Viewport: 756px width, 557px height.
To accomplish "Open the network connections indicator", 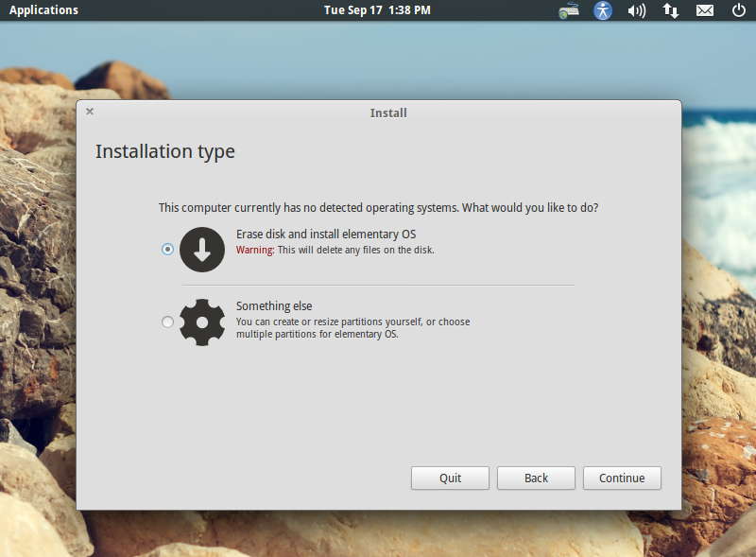I will 671,10.
